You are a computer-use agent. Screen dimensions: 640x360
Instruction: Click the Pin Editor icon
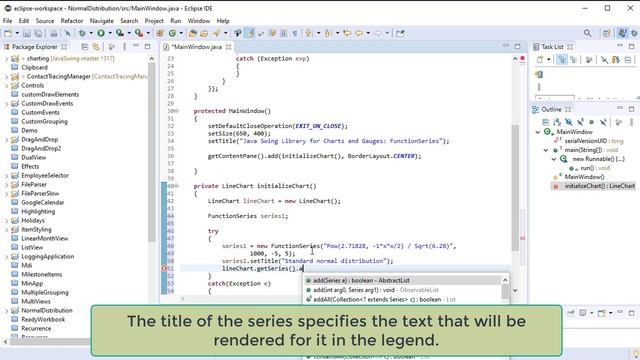coord(400,33)
